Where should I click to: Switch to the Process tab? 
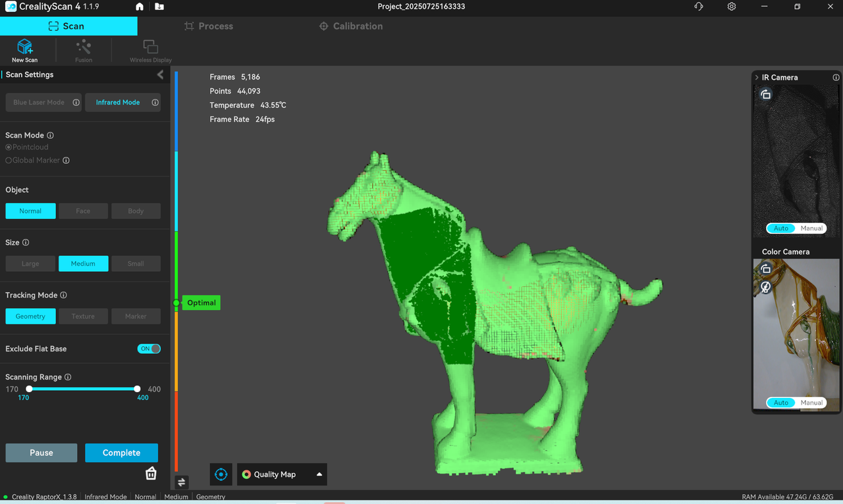(209, 26)
